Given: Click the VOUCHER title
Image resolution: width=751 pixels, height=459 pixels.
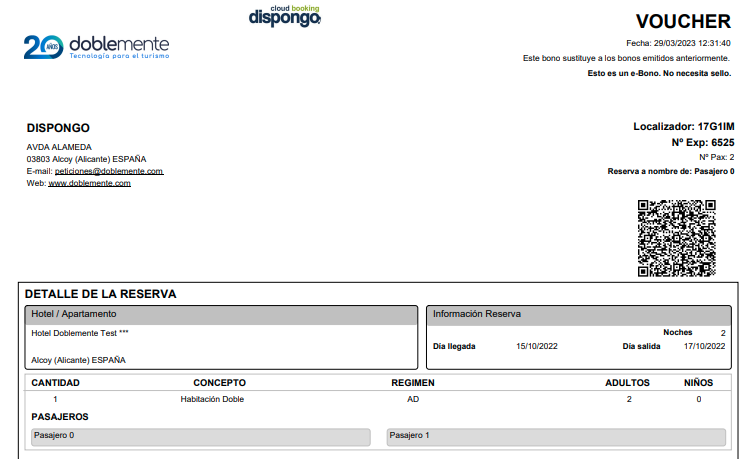Looking at the screenshot, I should (683, 22).
